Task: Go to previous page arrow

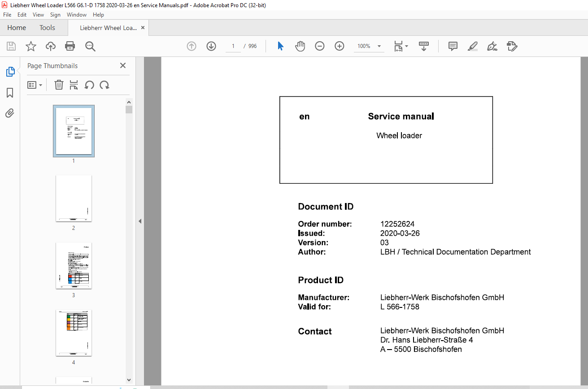Action: point(192,46)
